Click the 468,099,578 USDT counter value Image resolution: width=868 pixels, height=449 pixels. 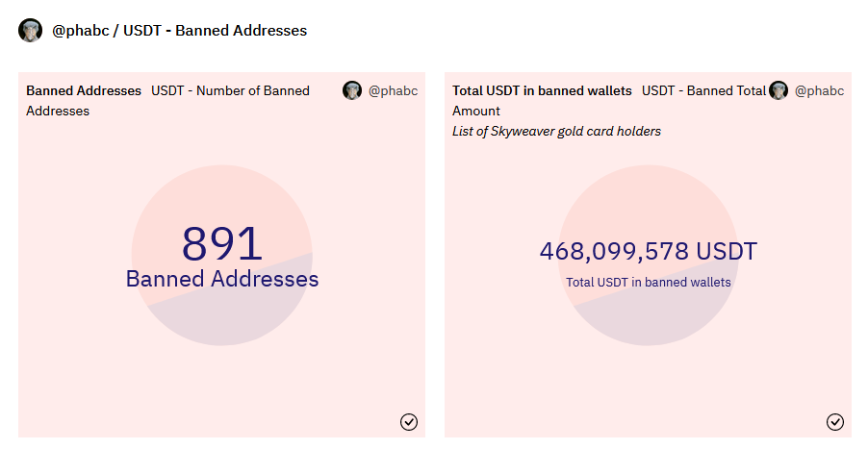649,252
